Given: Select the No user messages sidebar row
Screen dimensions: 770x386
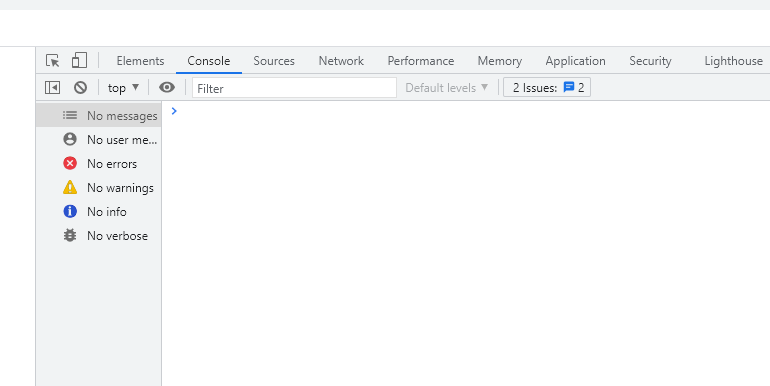Looking at the screenshot, I should click(98, 139).
